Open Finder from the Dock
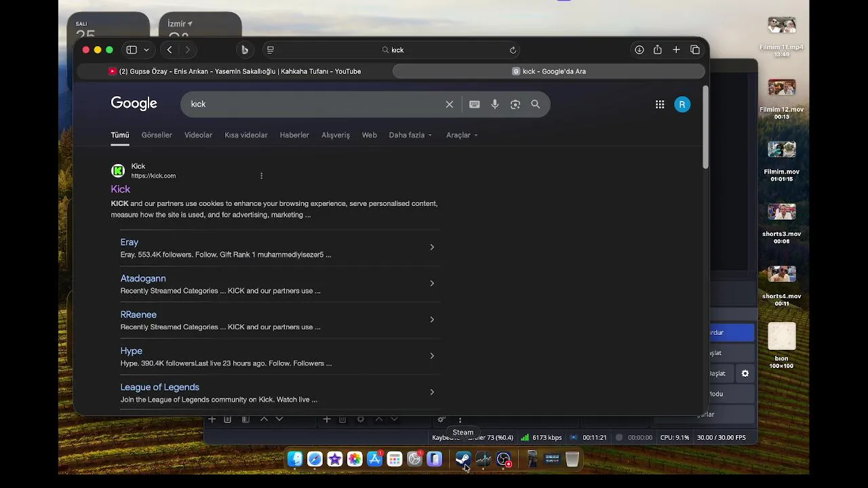Viewport: 868px width, 488px height. coord(295,460)
